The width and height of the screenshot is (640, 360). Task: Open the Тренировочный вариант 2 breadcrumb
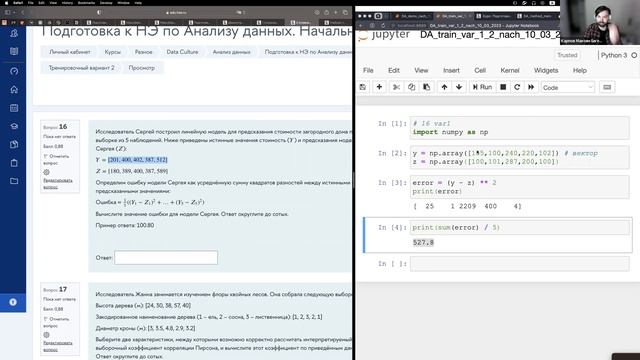click(82, 68)
